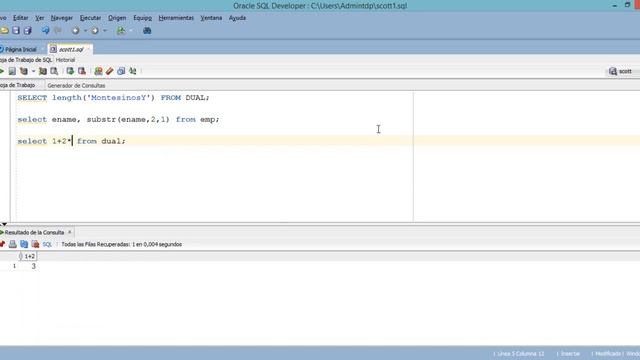
Task: Open the Ejecutar menu
Action: pos(90,18)
